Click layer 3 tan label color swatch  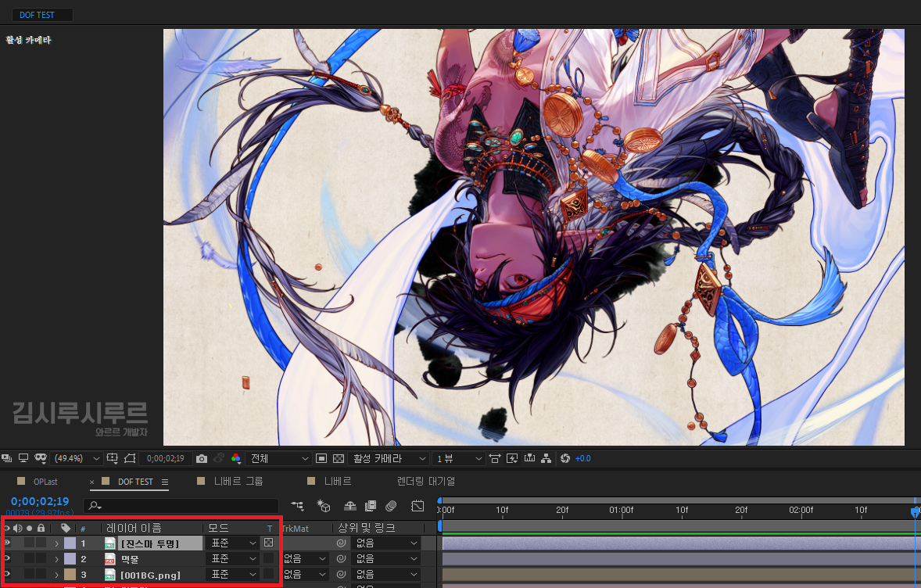[x=70, y=575]
